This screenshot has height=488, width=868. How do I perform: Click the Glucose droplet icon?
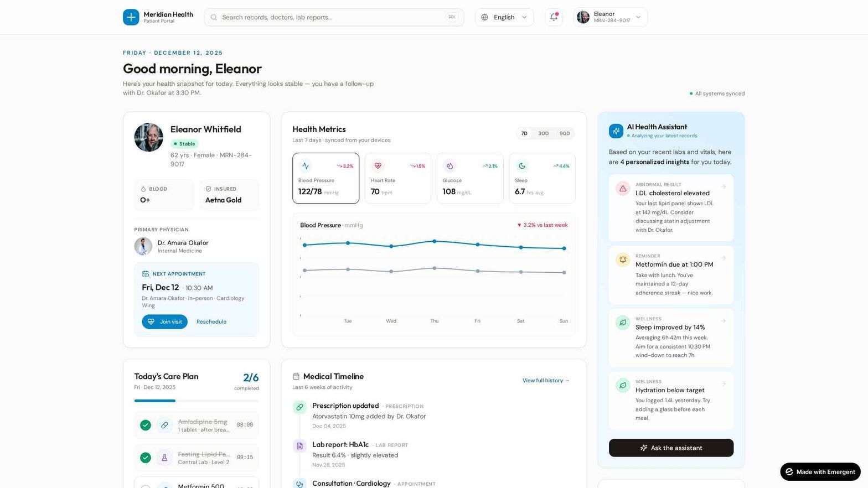(449, 165)
